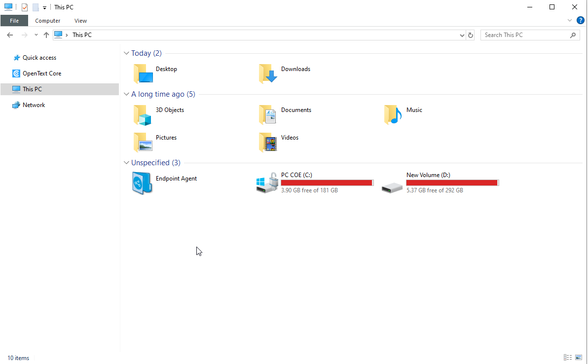Switch to the View ribbon tab
The width and height of the screenshot is (588, 364).
point(80,20)
